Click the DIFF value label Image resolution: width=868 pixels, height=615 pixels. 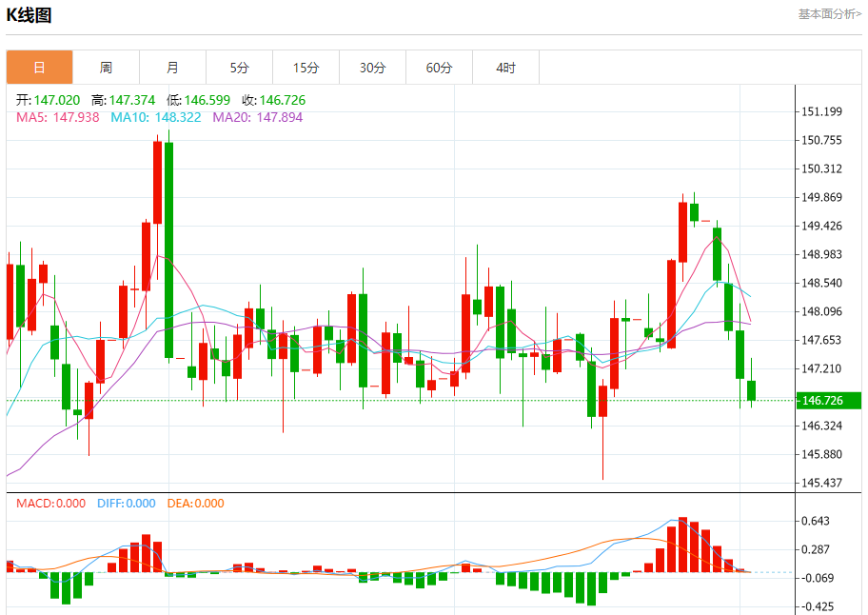[x=127, y=504]
